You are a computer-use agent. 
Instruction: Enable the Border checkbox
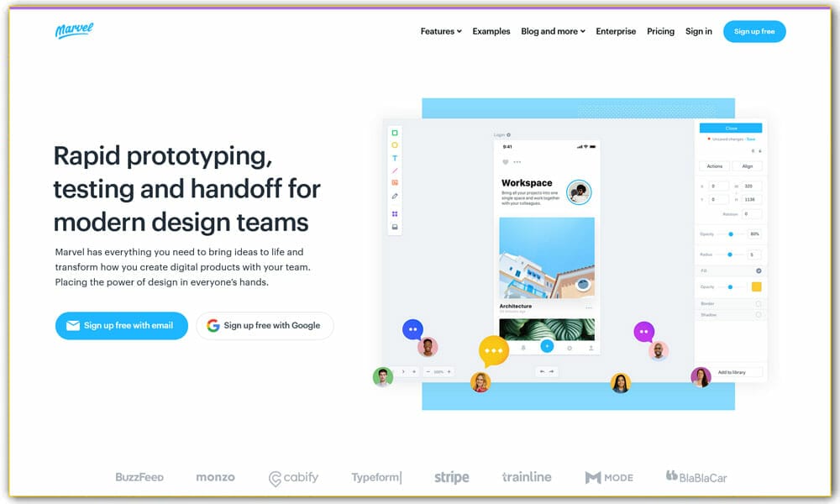pyautogui.click(x=759, y=303)
